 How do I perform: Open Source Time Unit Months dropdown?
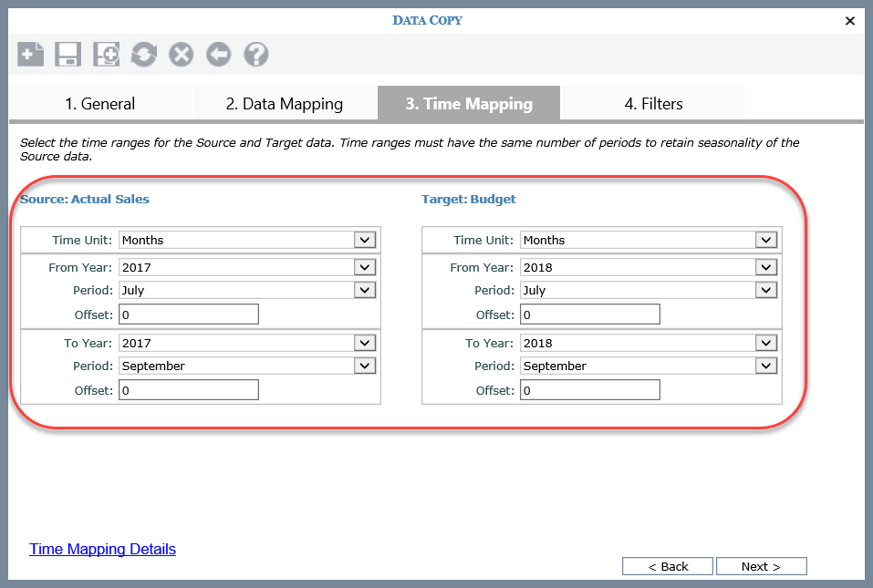click(247, 240)
